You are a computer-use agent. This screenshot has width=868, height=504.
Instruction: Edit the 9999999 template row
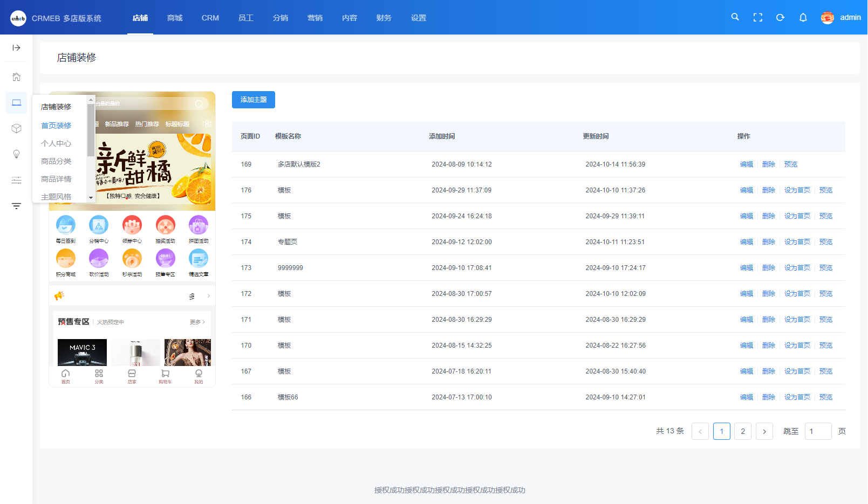click(747, 268)
